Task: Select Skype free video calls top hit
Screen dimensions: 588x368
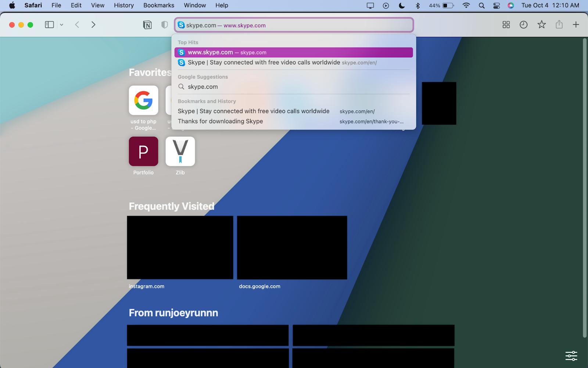Action: (x=294, y=63)
